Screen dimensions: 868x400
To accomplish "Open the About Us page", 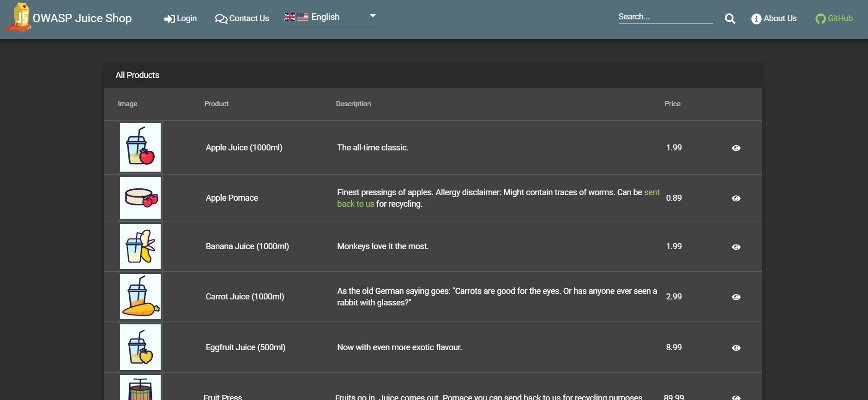I will 774,18.
